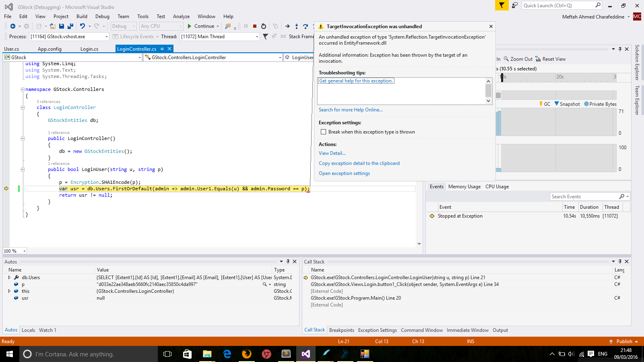Viewport: 644px width, 362px height.
Task: Expand the this row in Autos
Action: tap(9, 291)
